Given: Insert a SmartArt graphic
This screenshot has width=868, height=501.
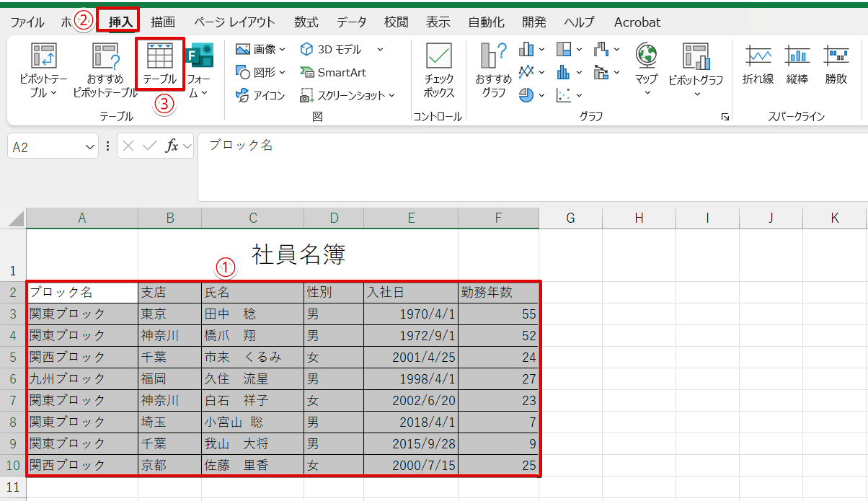Looking at the screenshot, I should coord(333,73).
